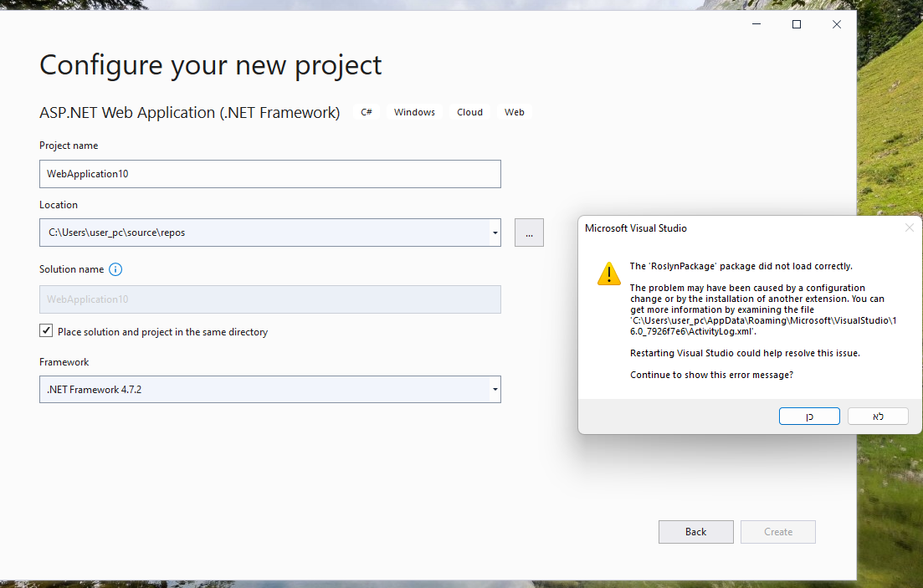Go Back to the previous step
923x588 pixels.
point(695,531)
